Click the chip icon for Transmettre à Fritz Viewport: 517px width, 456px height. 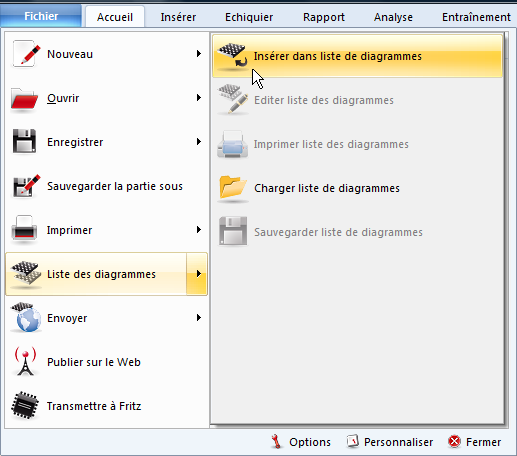[25, 406]
